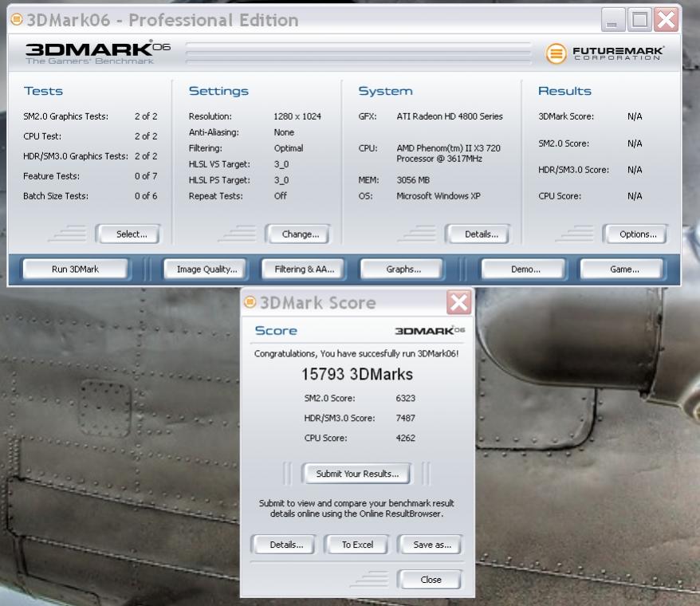Viewport: 700px width, 606px height.
Task: Click the '15793 3DMarks' score text
Action: point(357,374)
